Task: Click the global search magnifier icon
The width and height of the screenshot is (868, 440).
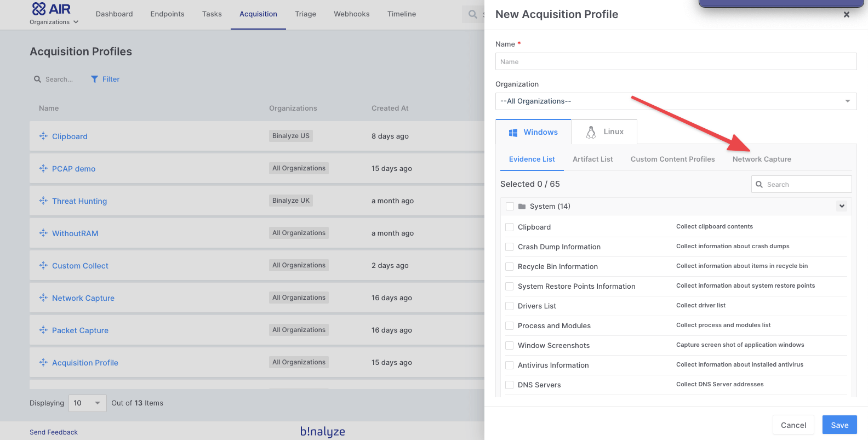Action: click(x=472, y=14)
